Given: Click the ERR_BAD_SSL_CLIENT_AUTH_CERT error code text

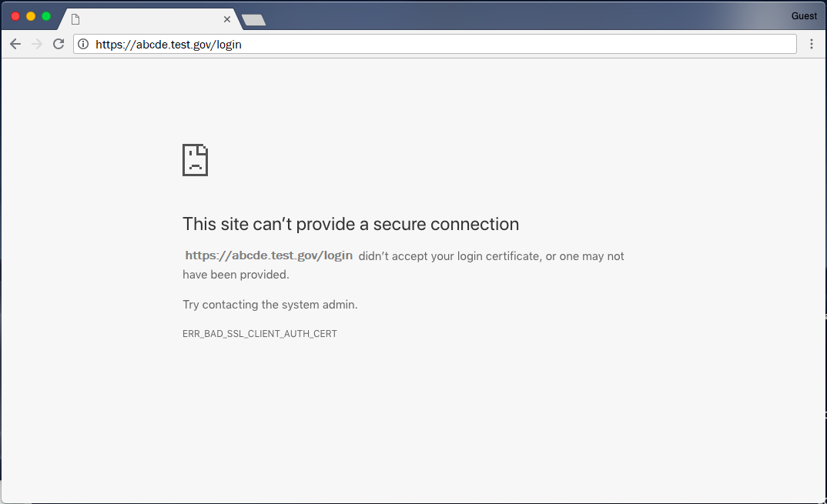Looking at the screenshot, I should pyautogui.click(x=259, y=333).
